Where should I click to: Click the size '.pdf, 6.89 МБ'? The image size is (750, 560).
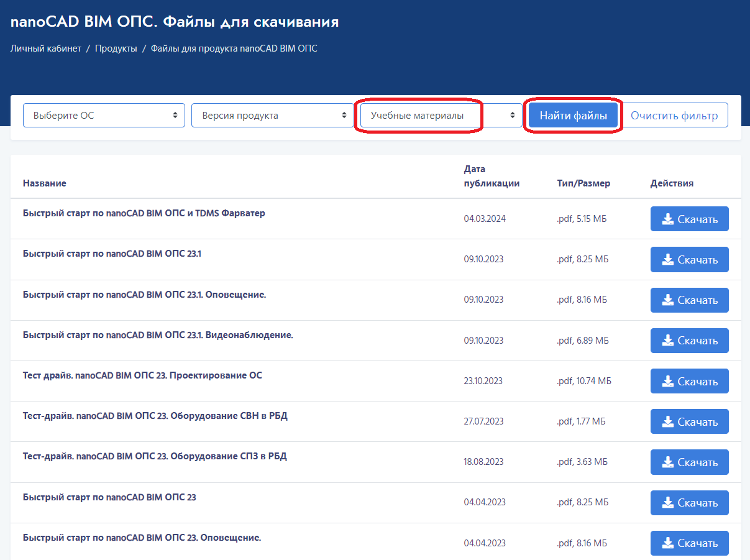click(583, 341)
